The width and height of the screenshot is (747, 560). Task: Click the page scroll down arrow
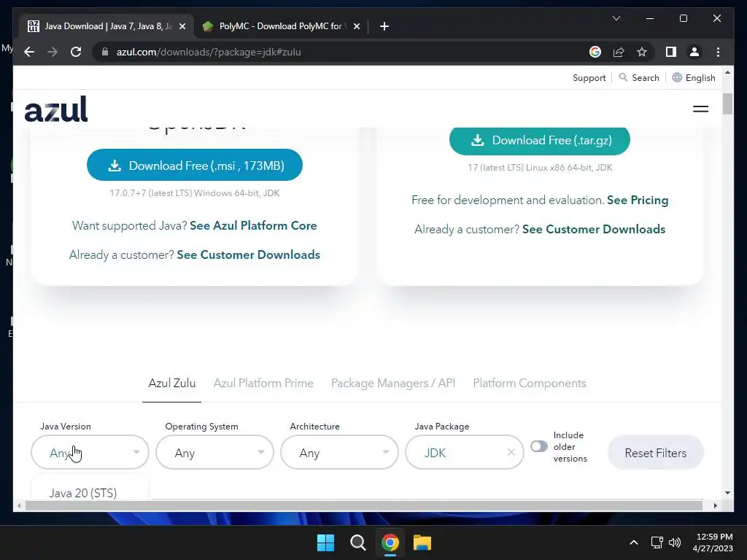click(x=727, y=492)
